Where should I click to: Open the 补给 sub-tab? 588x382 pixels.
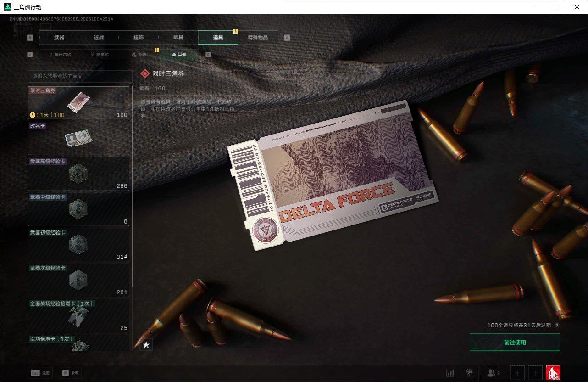point(139,55)
